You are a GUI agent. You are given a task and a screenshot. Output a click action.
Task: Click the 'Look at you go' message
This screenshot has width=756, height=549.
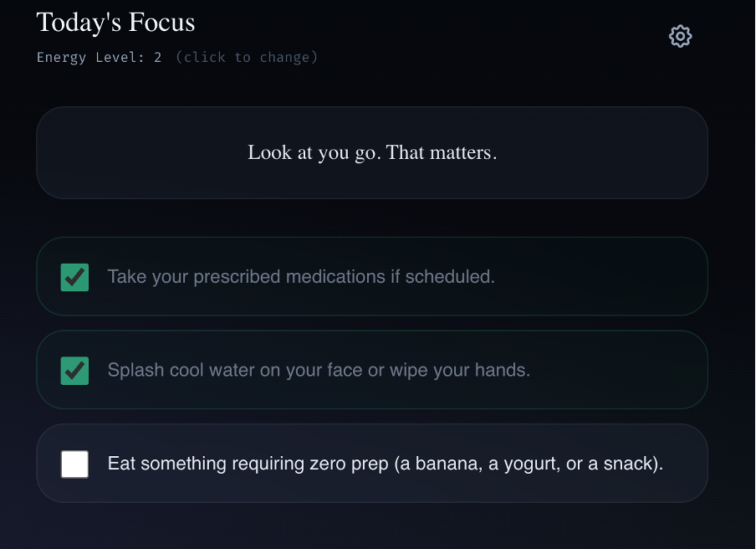(x=314, y=152)
